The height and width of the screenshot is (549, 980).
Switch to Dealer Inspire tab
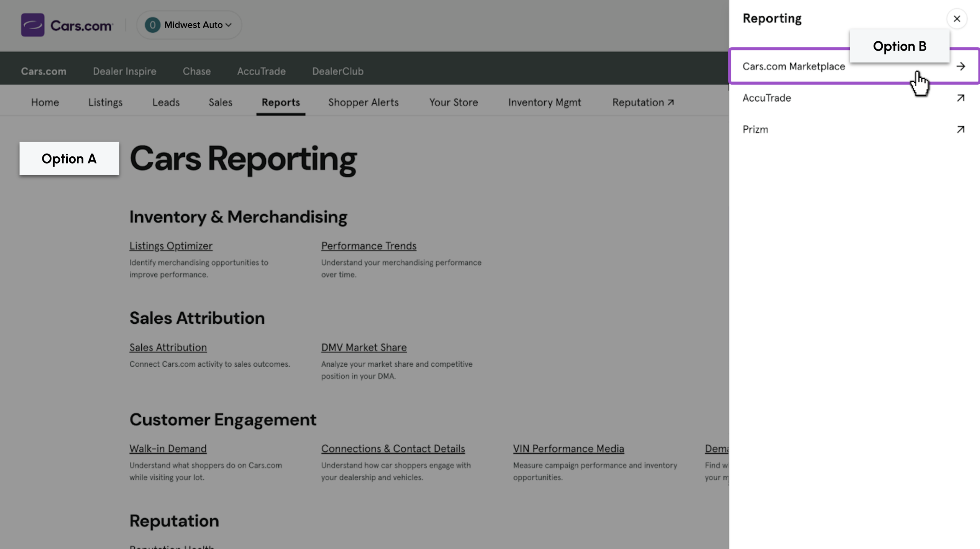click(124, 71)
